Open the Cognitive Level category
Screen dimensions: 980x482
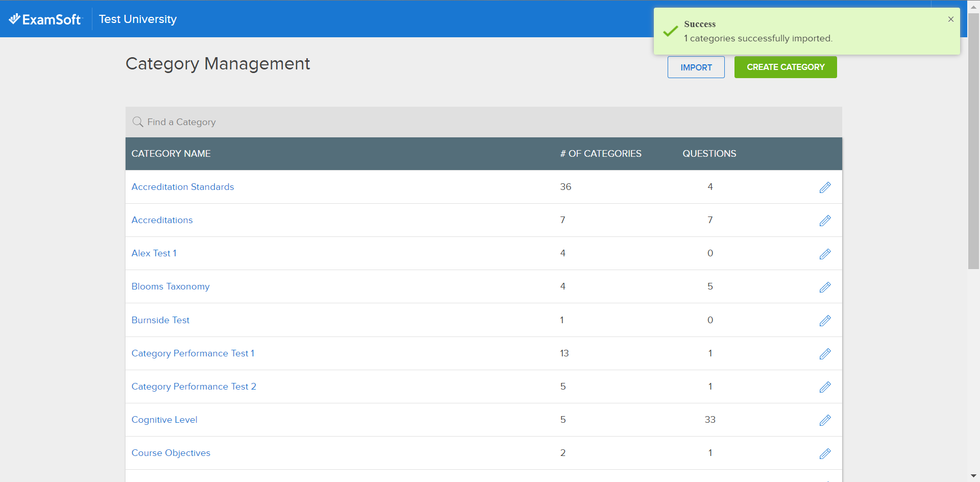click(164, 420)
